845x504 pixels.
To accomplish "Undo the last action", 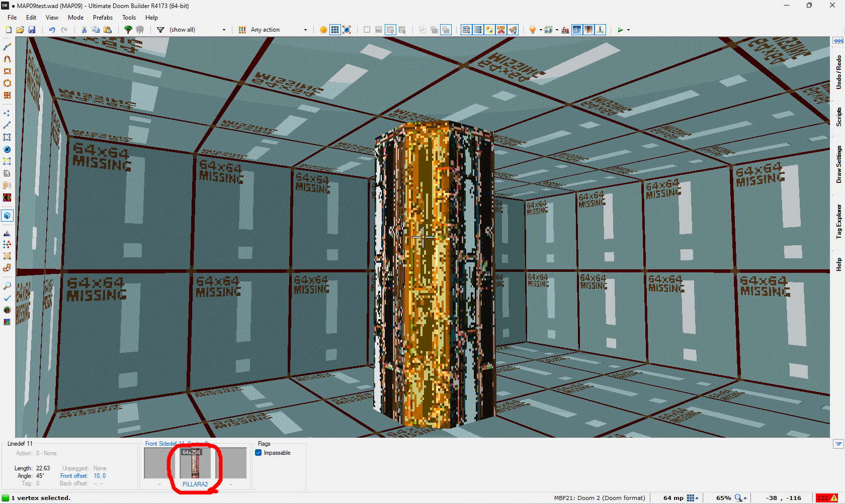I will tap(52, 30).
